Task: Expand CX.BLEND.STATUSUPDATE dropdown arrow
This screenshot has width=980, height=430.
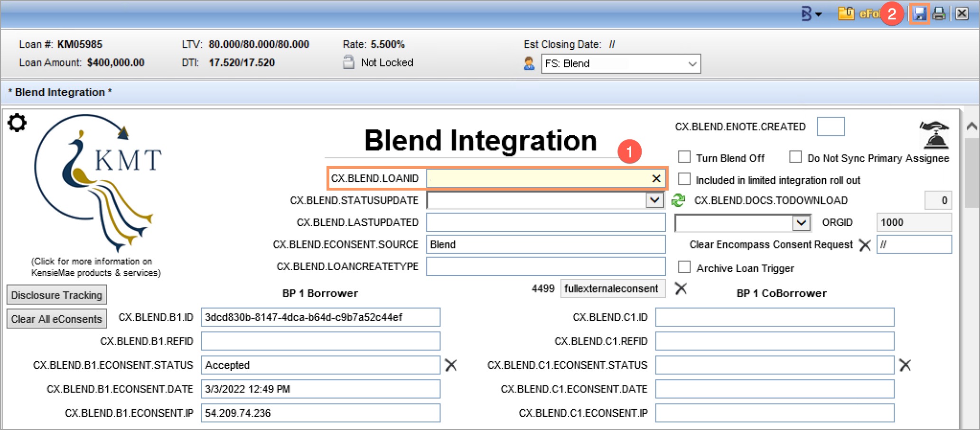Action: point(655,201)
